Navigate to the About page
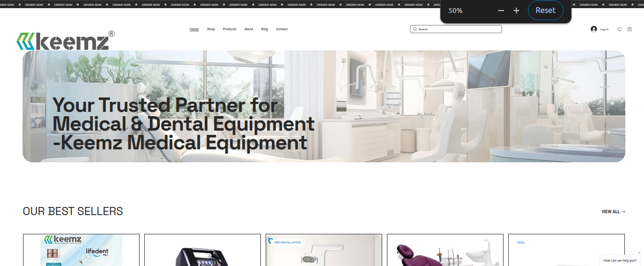 (x=248, y=29)
